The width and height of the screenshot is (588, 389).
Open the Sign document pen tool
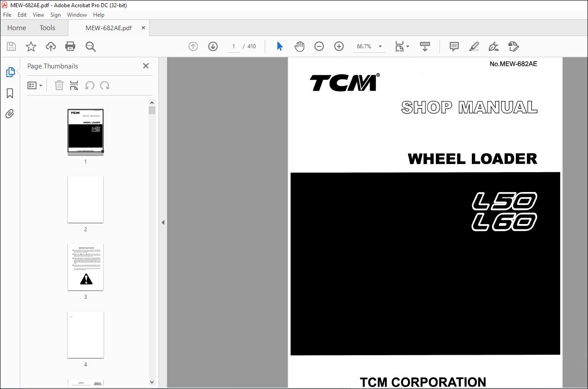pos(494,46)
